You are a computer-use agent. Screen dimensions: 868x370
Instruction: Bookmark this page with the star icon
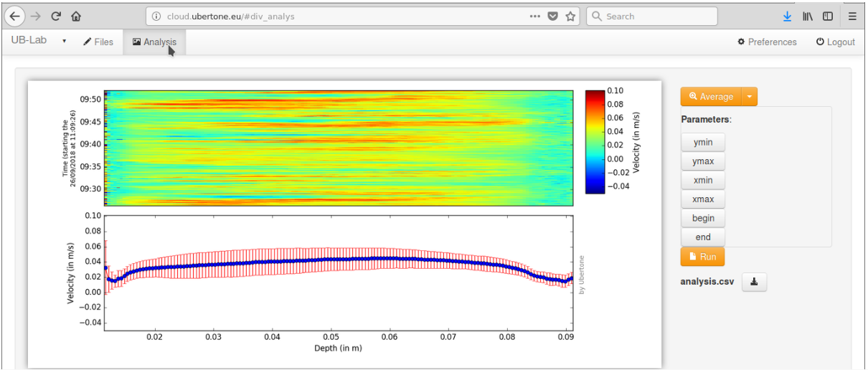click(570, 16)
